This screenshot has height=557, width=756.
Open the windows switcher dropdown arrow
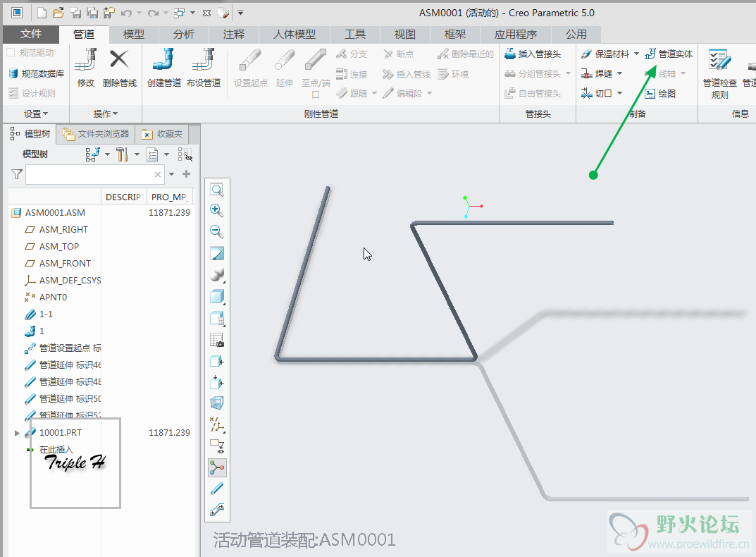click(193, 13)
